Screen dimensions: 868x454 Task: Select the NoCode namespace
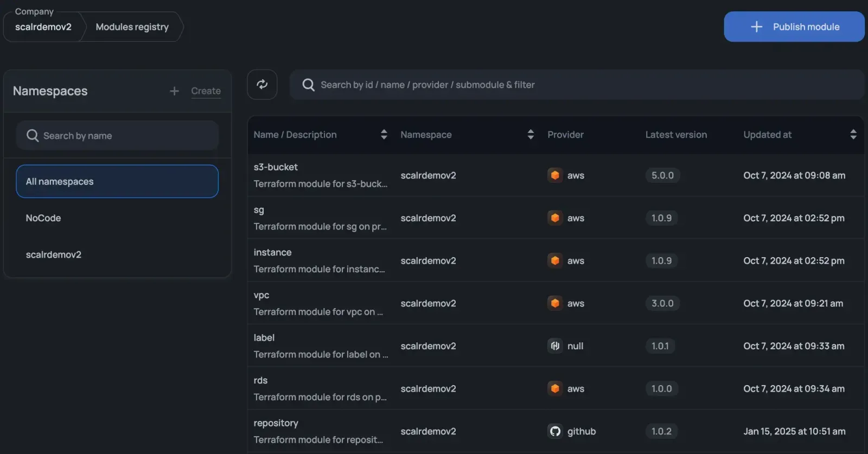point(43,218)
